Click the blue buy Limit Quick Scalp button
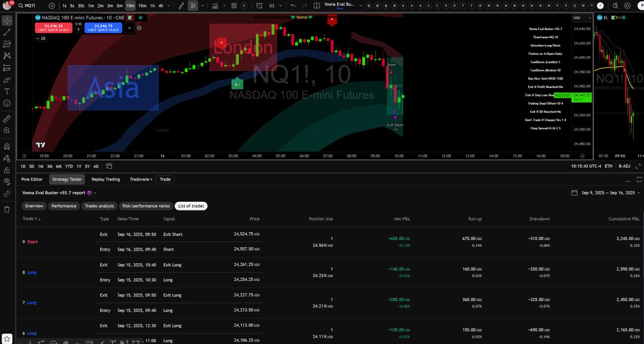Viewport: 644px width, 344px height. (x=103, y=27)
